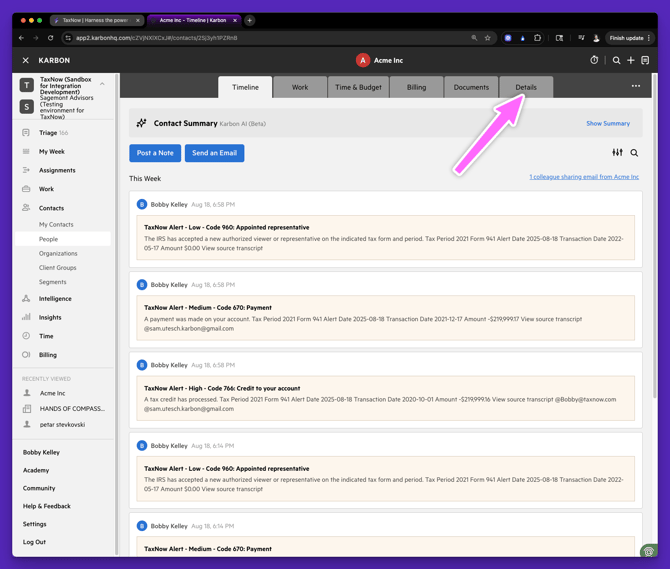This screenshot has height=569, width=670.
Task: Search the timeline with magnifier icon
Action: 634,153
